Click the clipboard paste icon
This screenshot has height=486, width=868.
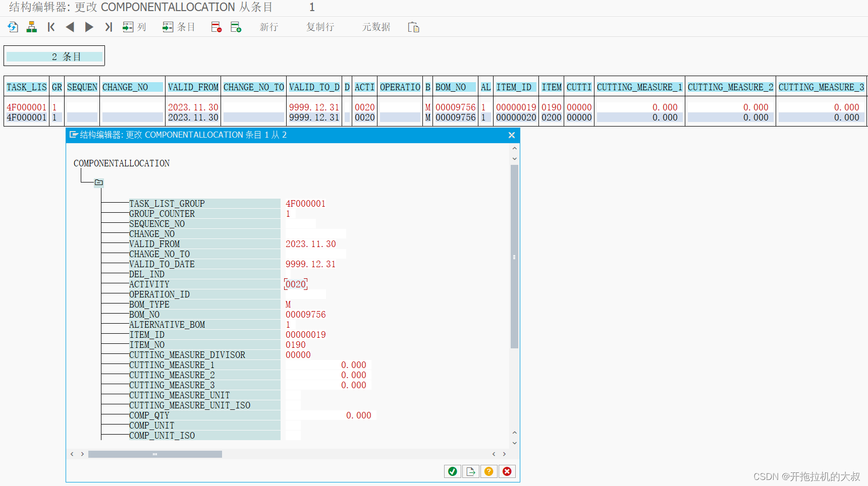click(414, 27)
